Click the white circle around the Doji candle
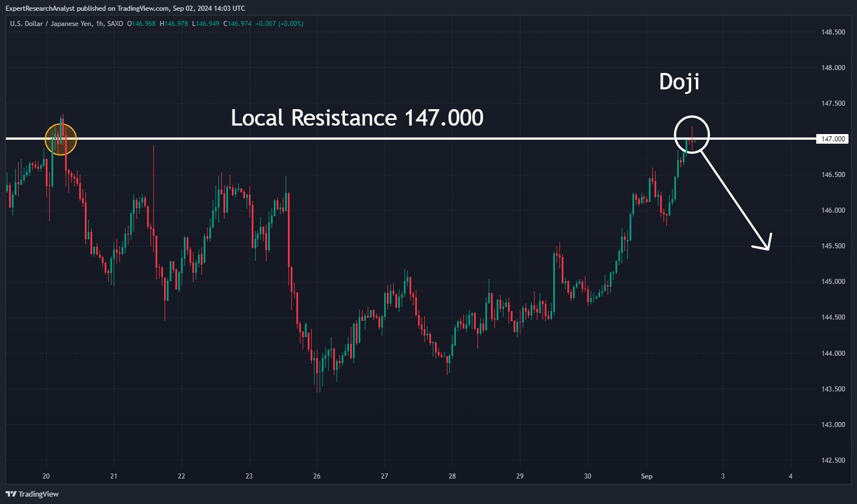The height and width of the screenshot is (504, 857). tap(691, 134)
